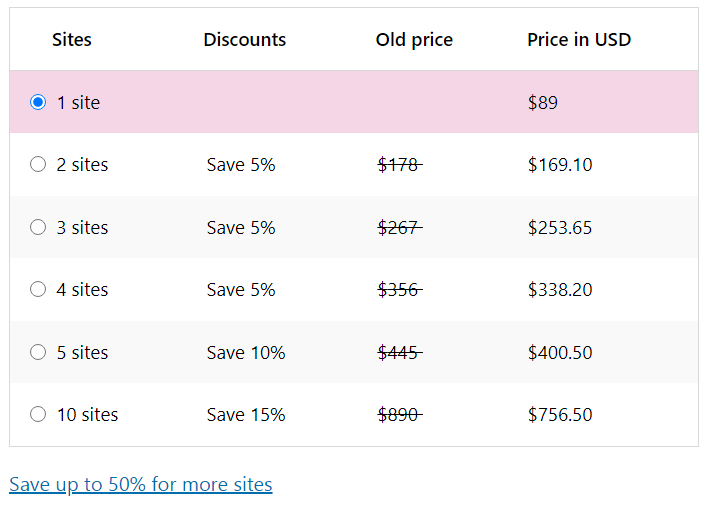Click the $89 price cell

[543, 103]
